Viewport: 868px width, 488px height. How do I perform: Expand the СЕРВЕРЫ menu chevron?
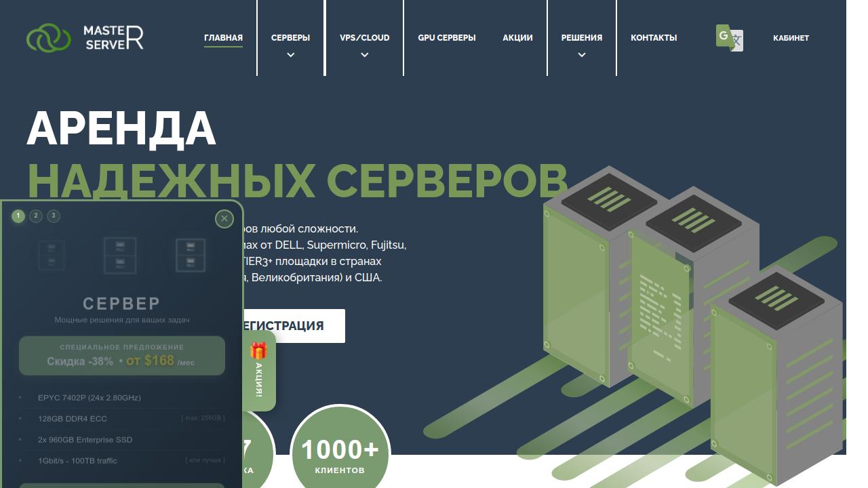291,56
